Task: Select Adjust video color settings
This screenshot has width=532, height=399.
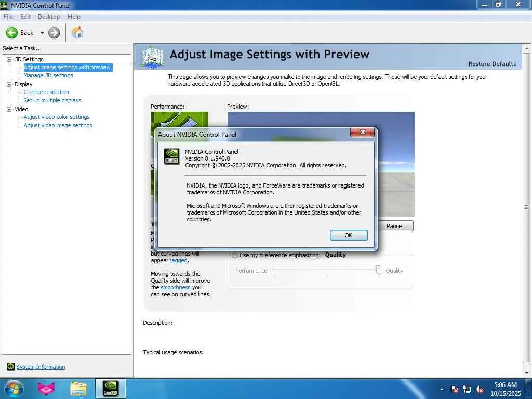Action: (57, 117)
